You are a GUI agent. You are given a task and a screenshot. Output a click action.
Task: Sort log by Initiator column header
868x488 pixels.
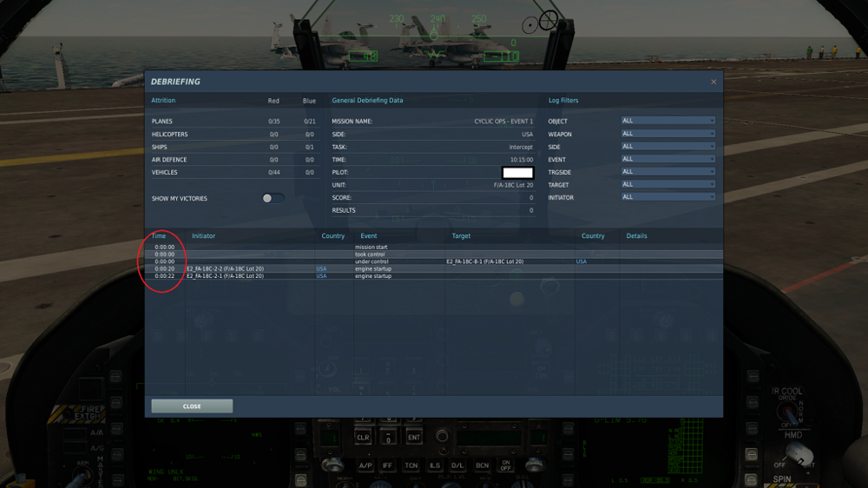point(203,236)
